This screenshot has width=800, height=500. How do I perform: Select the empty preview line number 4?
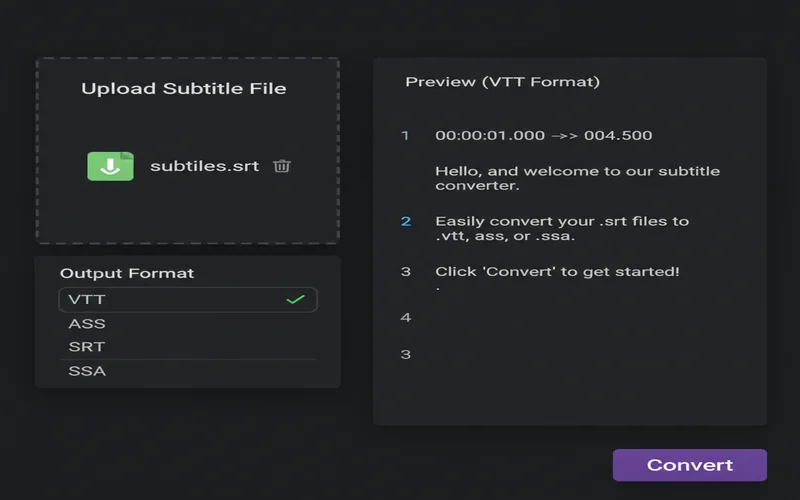(x=406, y=317)
